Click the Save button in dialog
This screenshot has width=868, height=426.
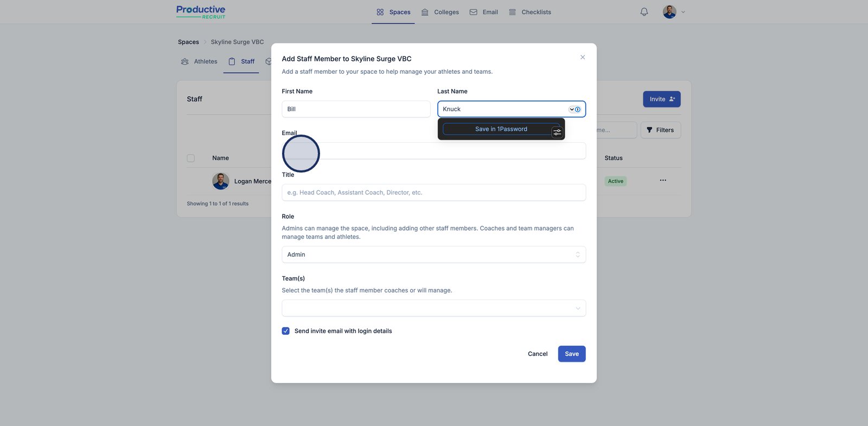point(572,354)
